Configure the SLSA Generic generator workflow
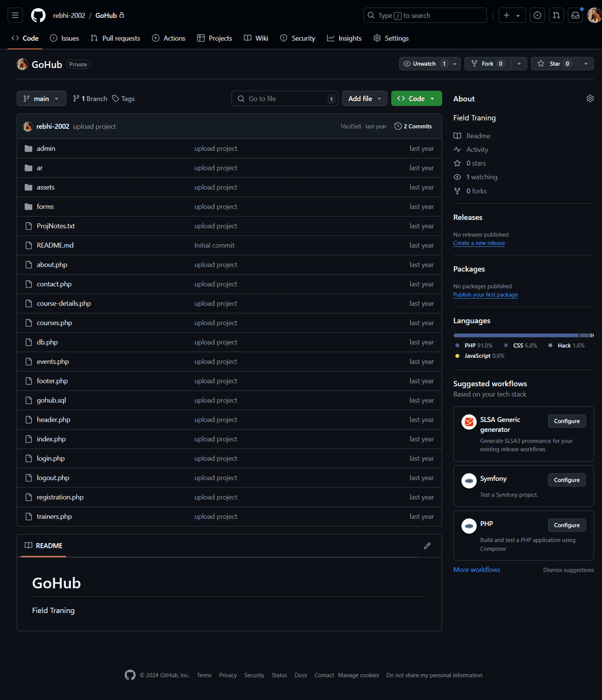Screen dimensions: 602x700 coord(567,421)
